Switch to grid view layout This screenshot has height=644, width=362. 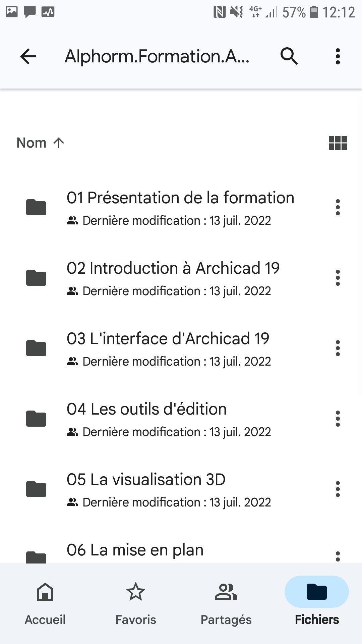click(338, 143)
